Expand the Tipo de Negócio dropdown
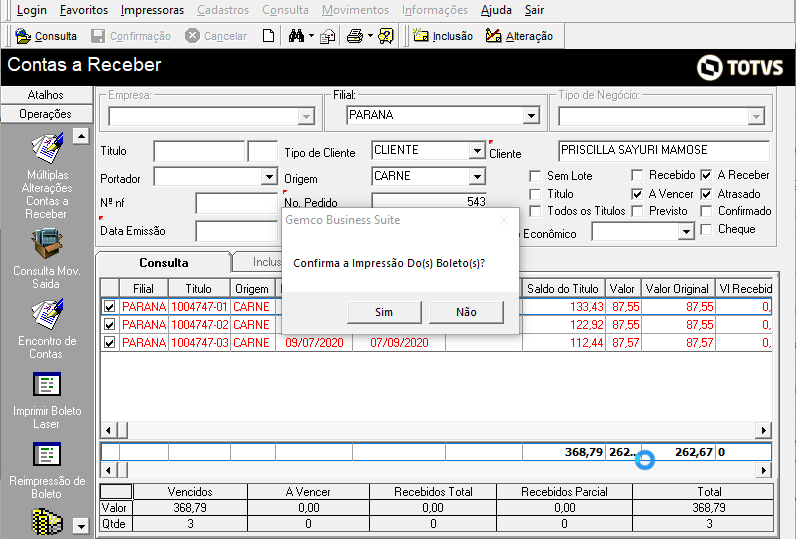Viewport: 796px width, 539px height. pos(756,117)
